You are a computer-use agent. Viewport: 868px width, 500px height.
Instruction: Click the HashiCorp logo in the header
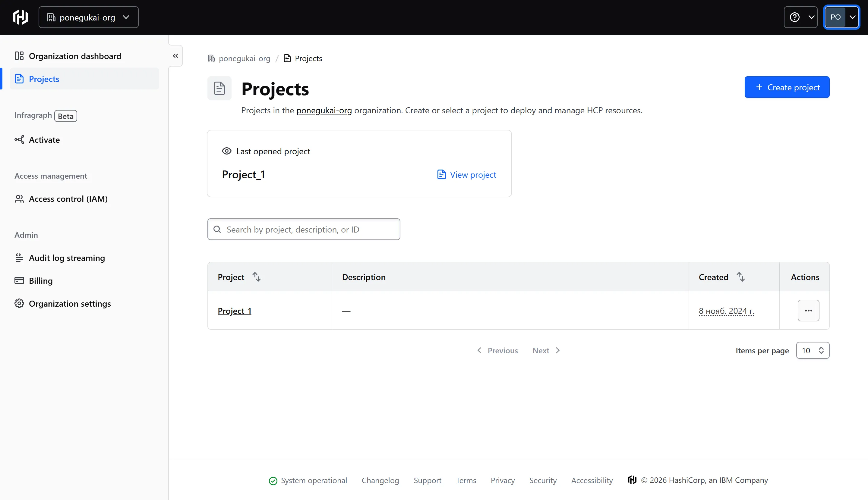point(20,17)
